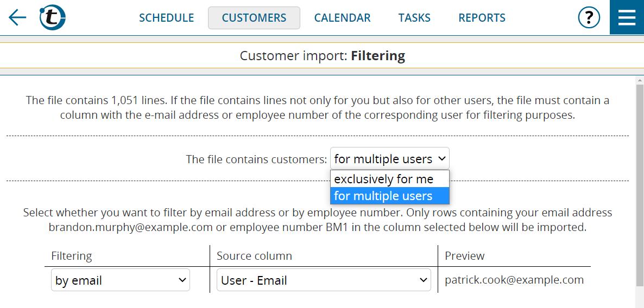The image size is (644, 308).
Task: Open the hamburger main menu
Action: point(627,17)
